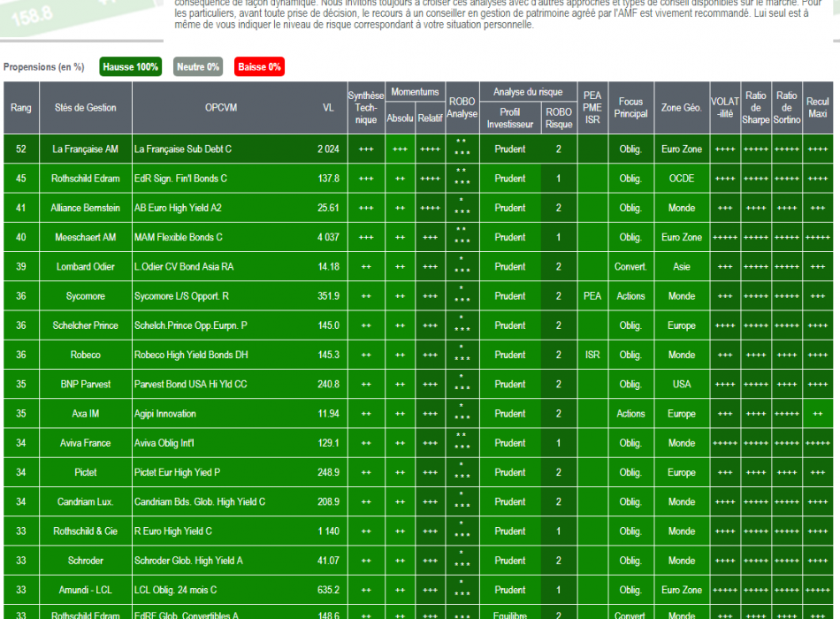Viewport: 840px width, 619px height.
Task: Click the OCDE zone cell
Action: point(682,179)
